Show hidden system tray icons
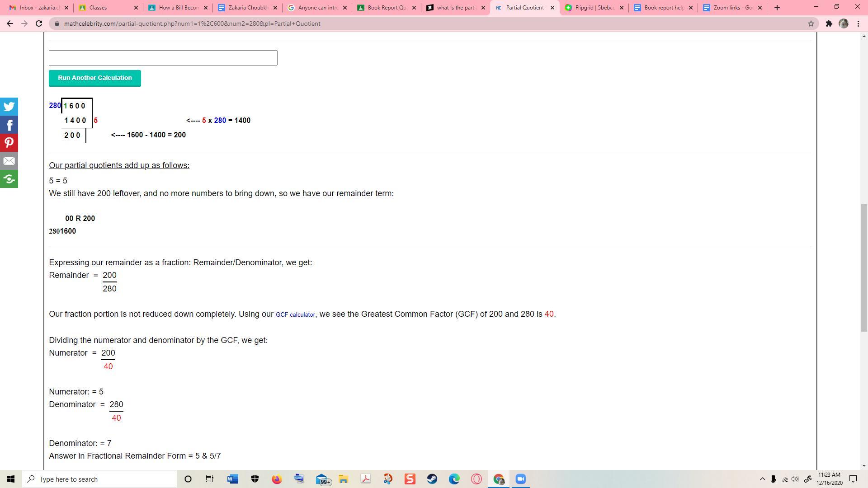 click(x=762, y=479)
